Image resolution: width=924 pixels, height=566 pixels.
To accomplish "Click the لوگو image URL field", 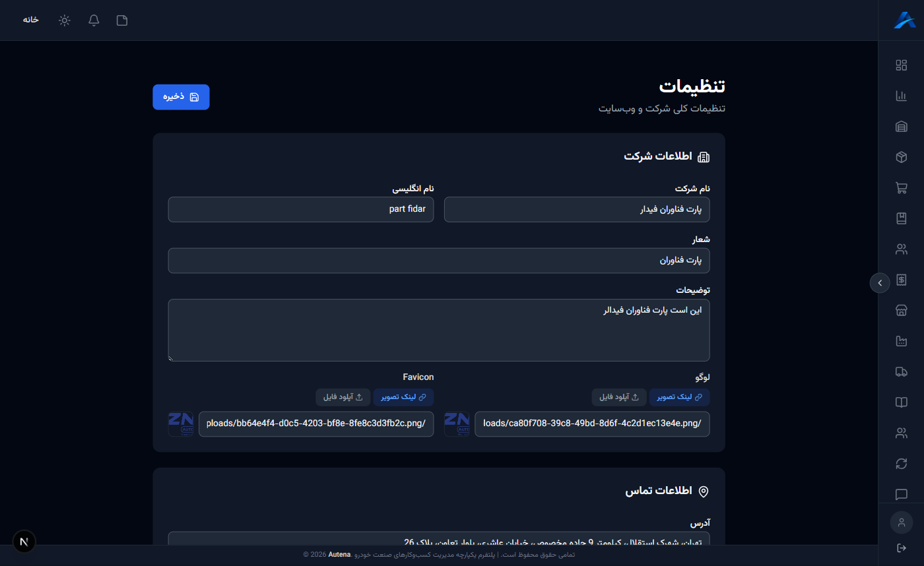I will pos(592,424).
